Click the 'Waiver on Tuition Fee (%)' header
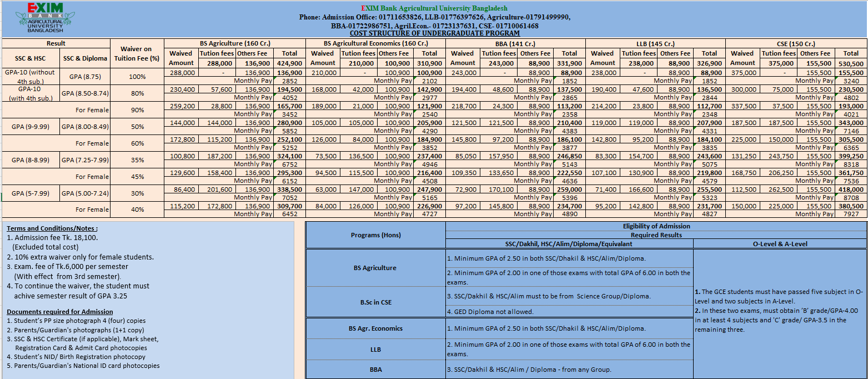 coord(137,53)
